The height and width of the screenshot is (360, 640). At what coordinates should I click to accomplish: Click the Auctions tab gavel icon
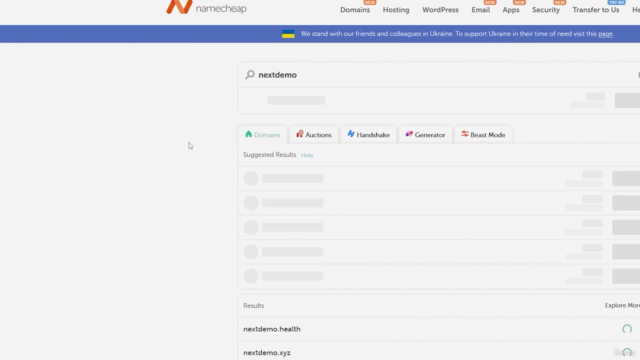coord(300,134)
